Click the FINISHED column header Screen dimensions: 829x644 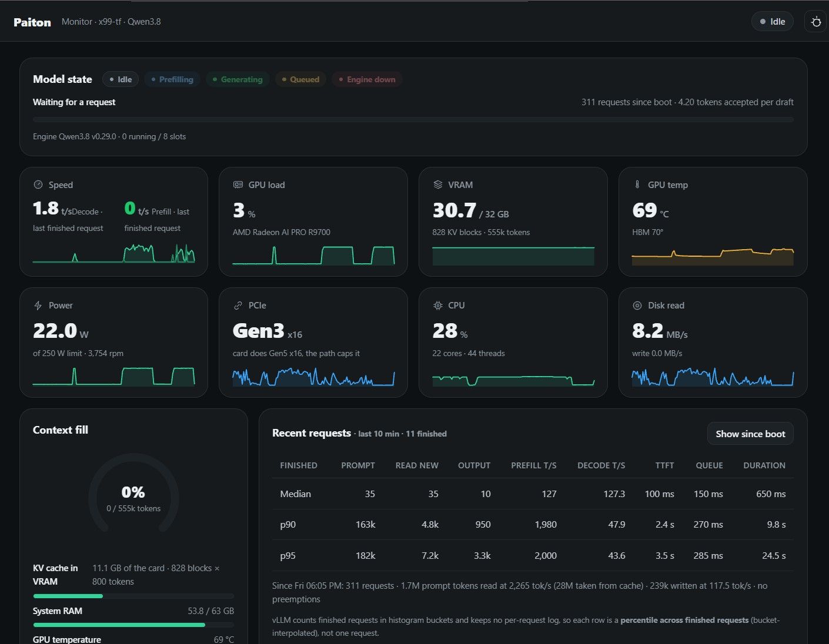tap(299, 465)
